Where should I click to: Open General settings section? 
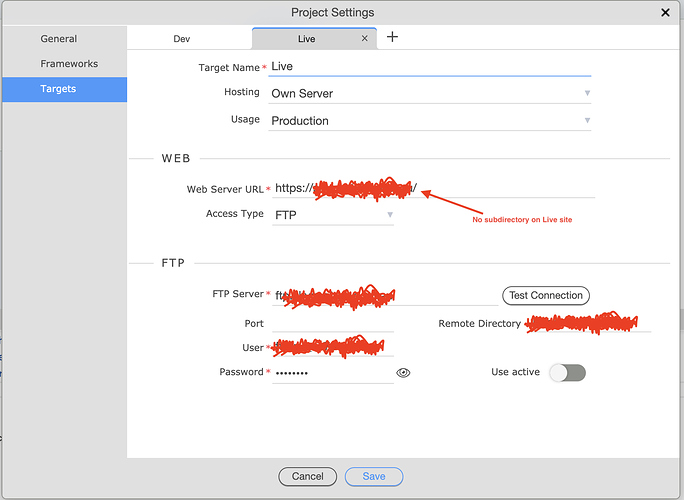[59, 39]
